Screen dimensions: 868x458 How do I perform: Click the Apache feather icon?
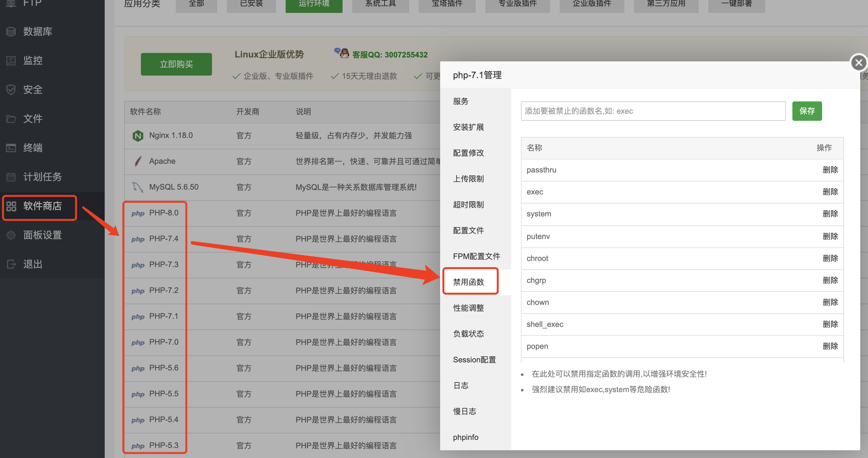tap(138, 161)
